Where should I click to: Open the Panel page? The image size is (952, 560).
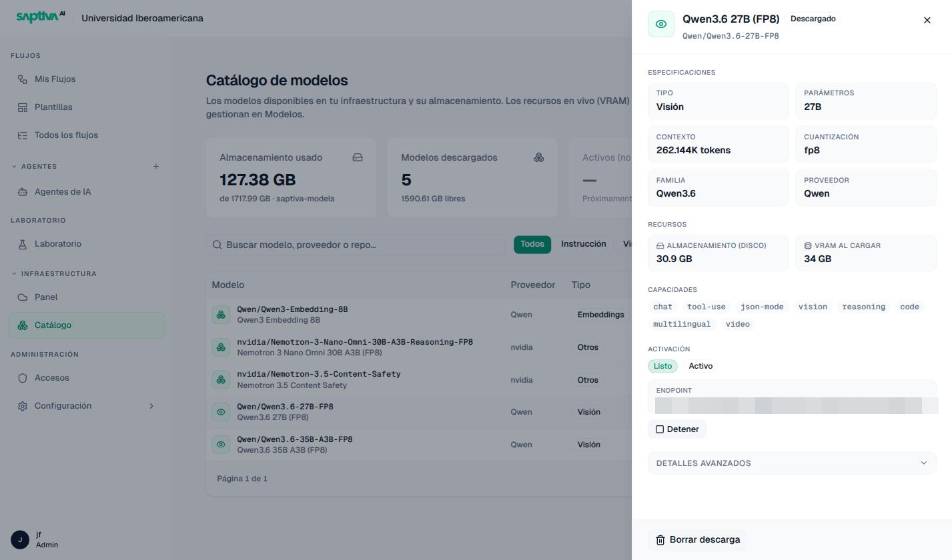(x=87, y=297)
